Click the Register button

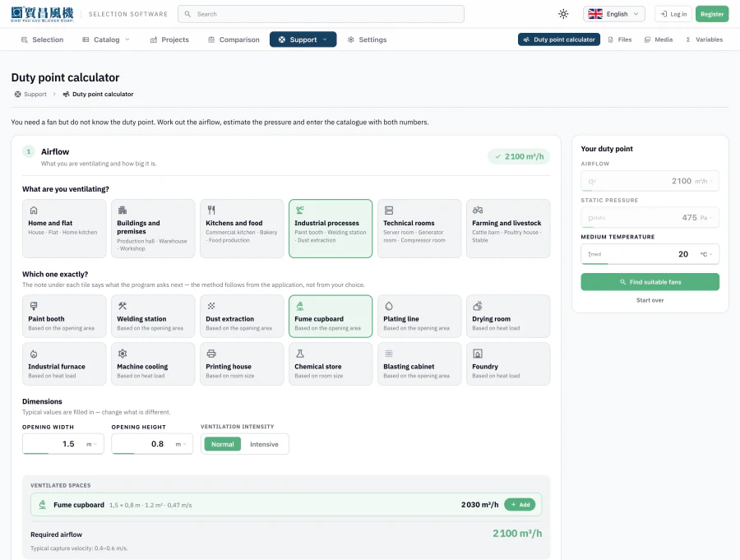(x=712, y=14)
